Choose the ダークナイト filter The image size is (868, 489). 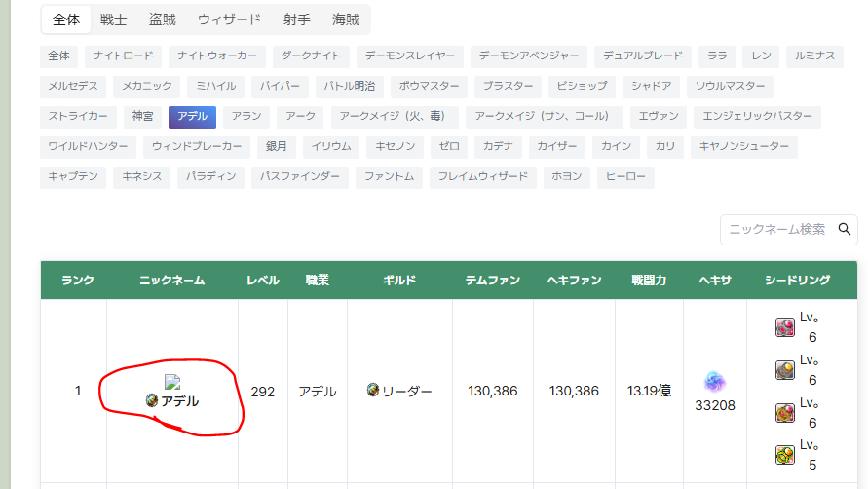click(x=311, y=56)
